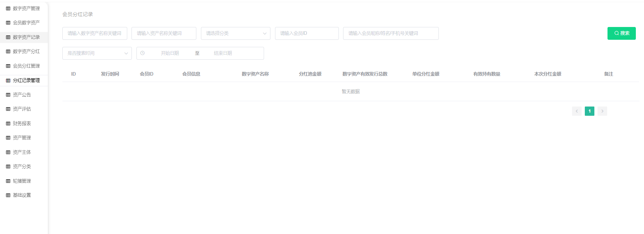The image size is (644, 234).
Task: Click the grid icon beside 资产主体
Action: [8, 152]
